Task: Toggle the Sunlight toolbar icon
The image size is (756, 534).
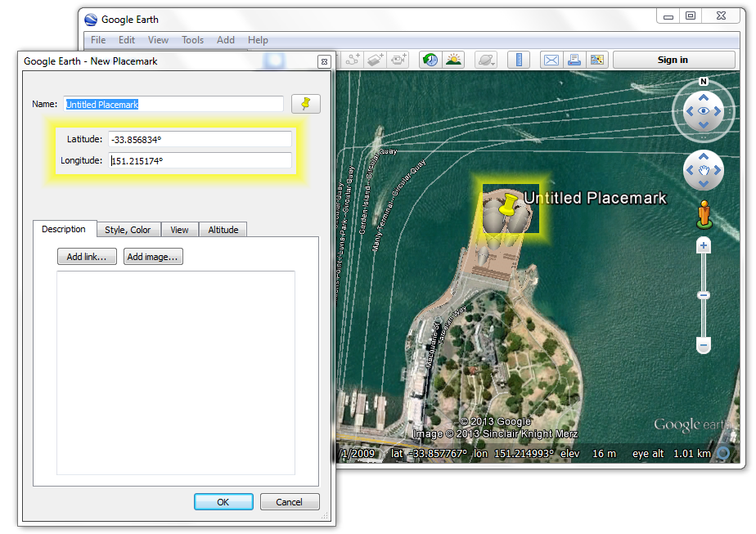Action: coord(452,60)
